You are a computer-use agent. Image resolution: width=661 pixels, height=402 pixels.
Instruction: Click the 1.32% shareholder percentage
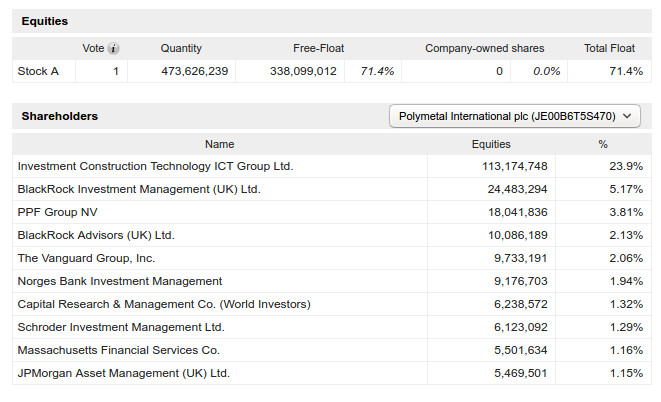click(626, 304)
